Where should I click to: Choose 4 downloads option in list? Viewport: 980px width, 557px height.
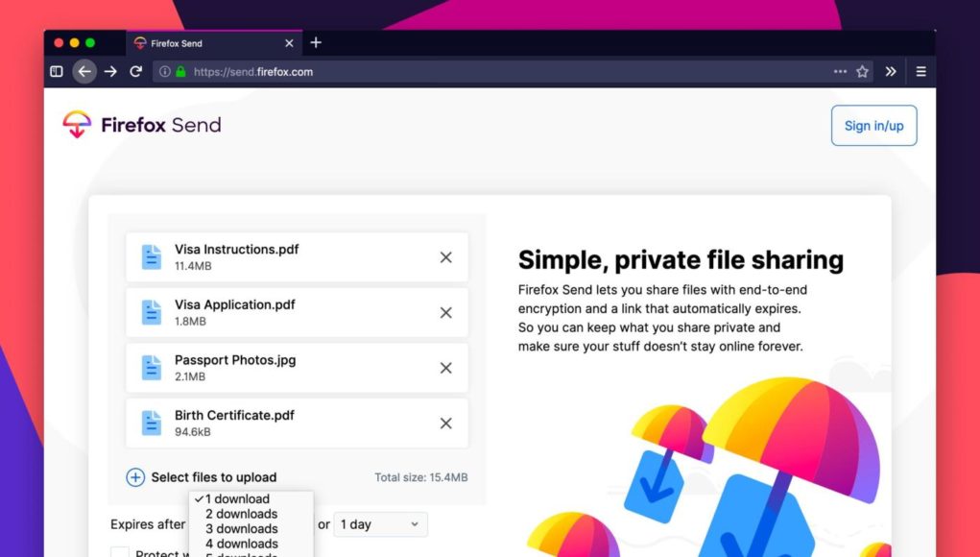point(251,544)
